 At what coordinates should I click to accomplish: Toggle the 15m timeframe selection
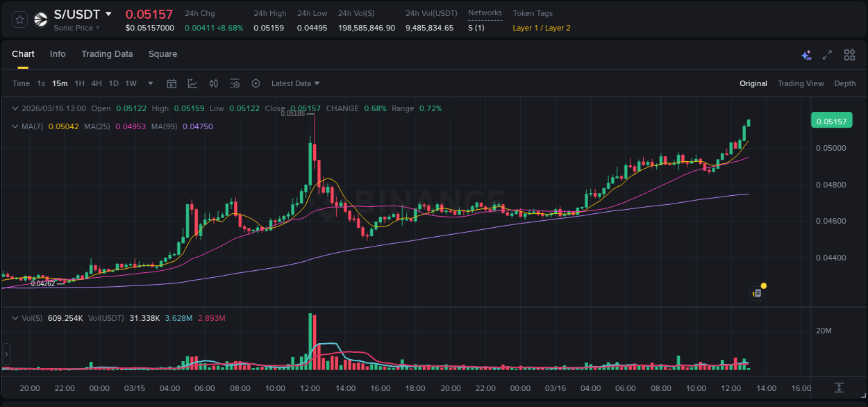(x=60, y=83)
